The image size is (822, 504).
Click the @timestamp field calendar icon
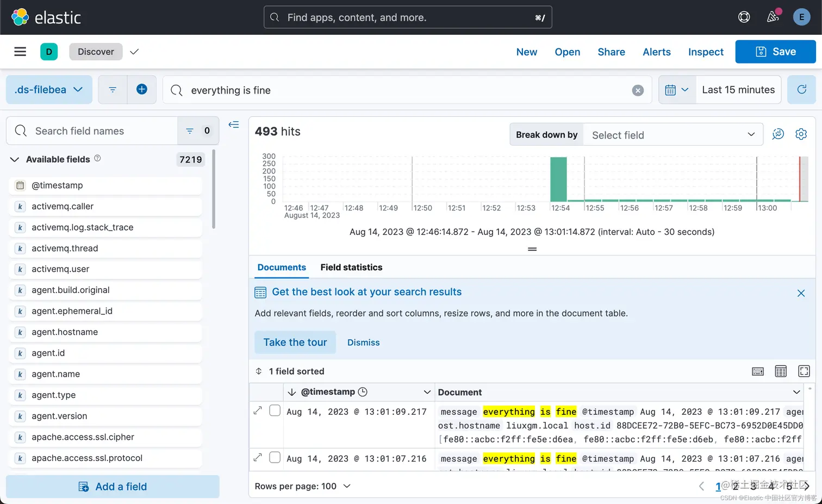[x=20, y=185]
